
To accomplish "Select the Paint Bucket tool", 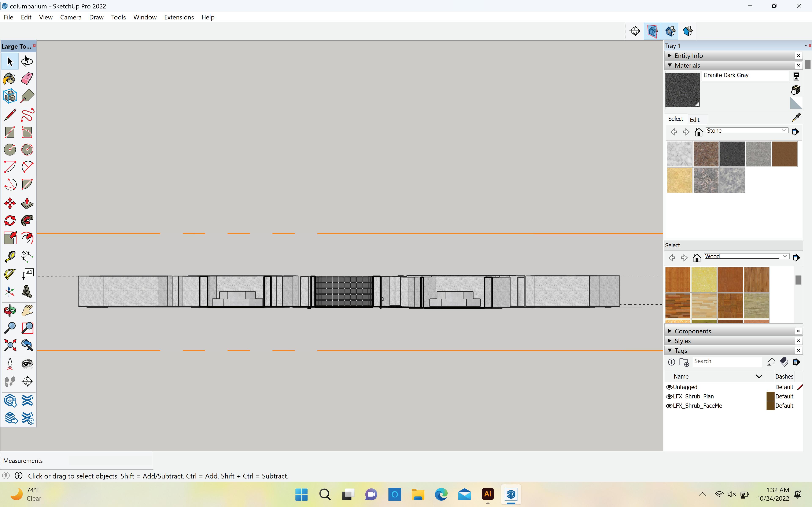I will point(9,79).
